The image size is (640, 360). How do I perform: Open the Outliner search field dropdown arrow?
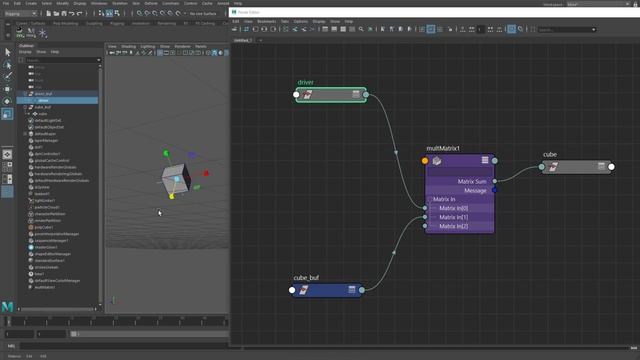98,60
